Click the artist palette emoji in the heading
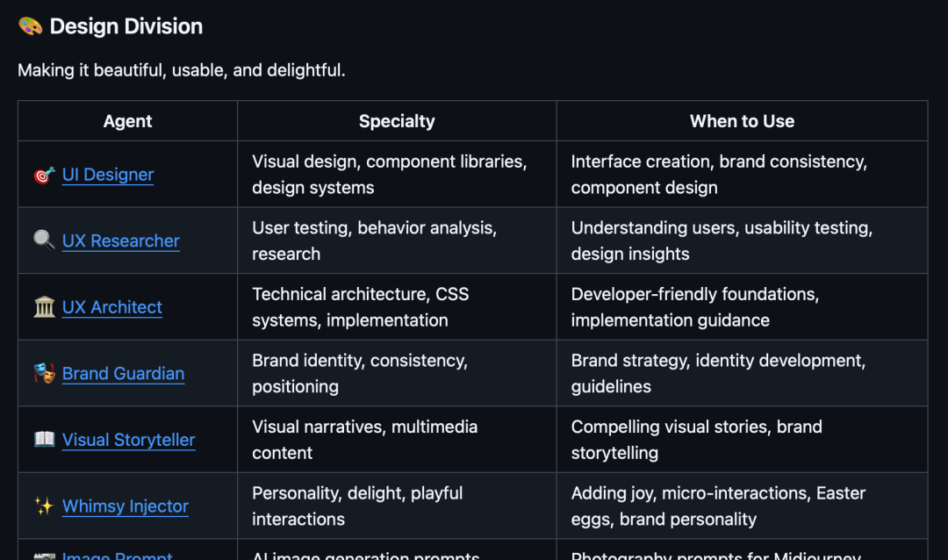Screen dimensions: 948x560 [30, 26]
